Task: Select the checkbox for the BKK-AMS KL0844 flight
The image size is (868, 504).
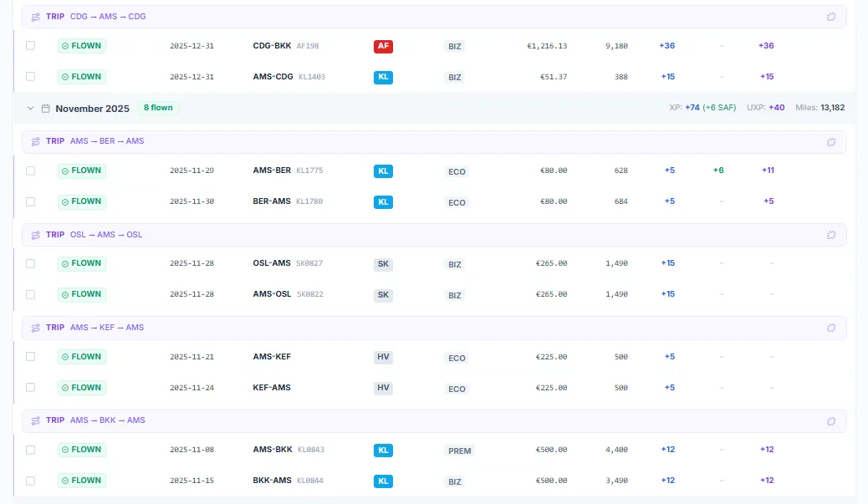Action: tap(30, 481)
